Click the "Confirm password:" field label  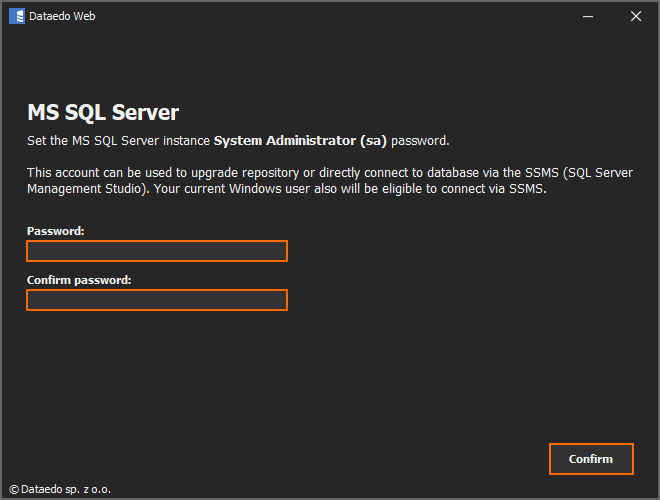tap(79, 280)
